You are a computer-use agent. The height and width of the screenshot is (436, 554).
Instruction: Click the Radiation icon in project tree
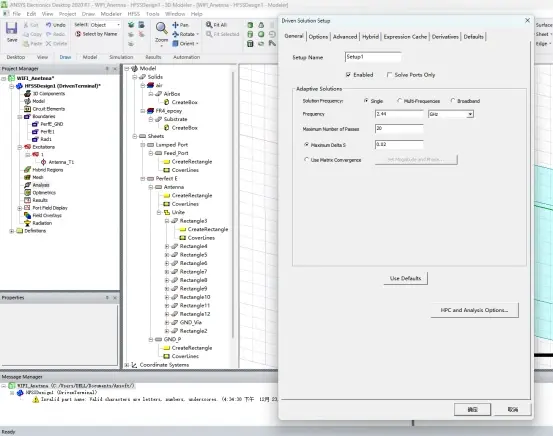coord(28,223)
